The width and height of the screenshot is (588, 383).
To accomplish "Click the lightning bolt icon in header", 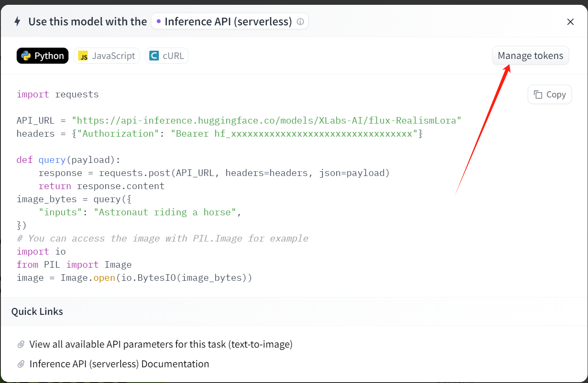I will 17,21.
